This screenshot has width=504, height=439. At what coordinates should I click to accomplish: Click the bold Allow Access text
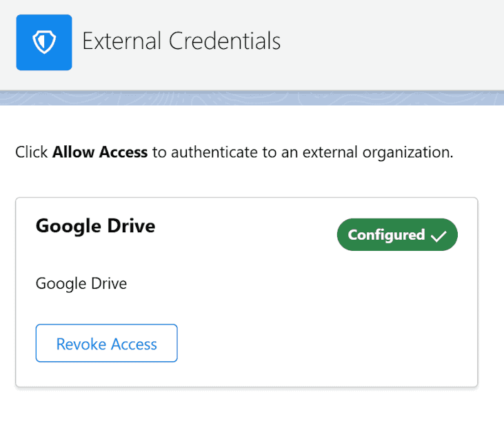click(100, 152)
